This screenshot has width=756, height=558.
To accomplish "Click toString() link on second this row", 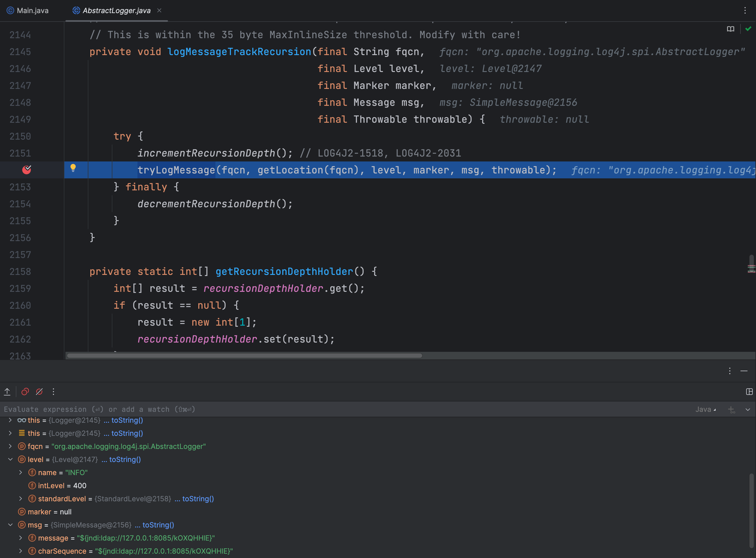I will (x=127, y=433).
